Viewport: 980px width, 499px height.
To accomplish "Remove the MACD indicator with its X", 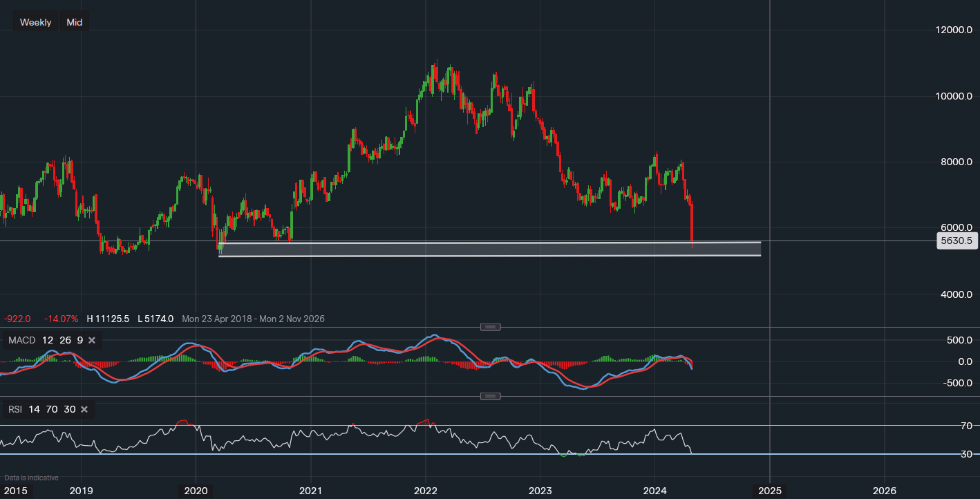I will (x=92, y=340).
